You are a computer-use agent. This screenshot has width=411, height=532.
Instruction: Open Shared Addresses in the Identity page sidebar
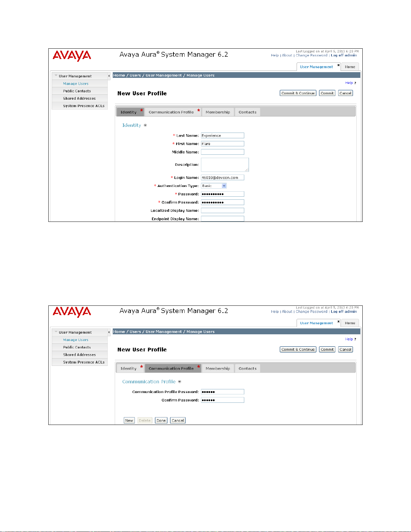tap(79, 98)
